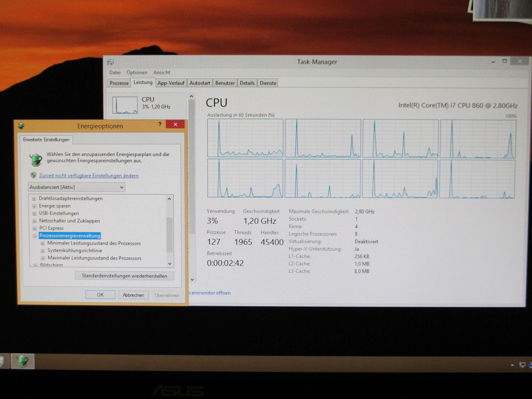Click scroll down arrow in settings tree
This screenshot has height=399, width=532.
pyautogui.click(x=170, y=264)
